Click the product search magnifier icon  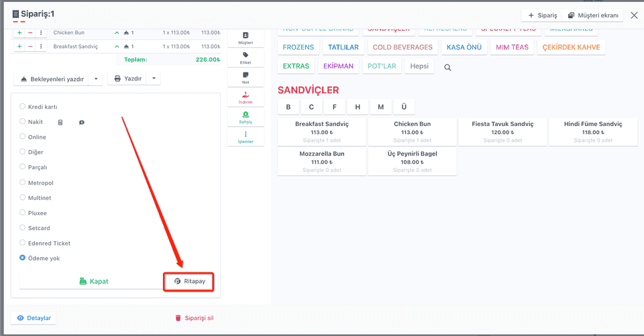click(447, 67)
